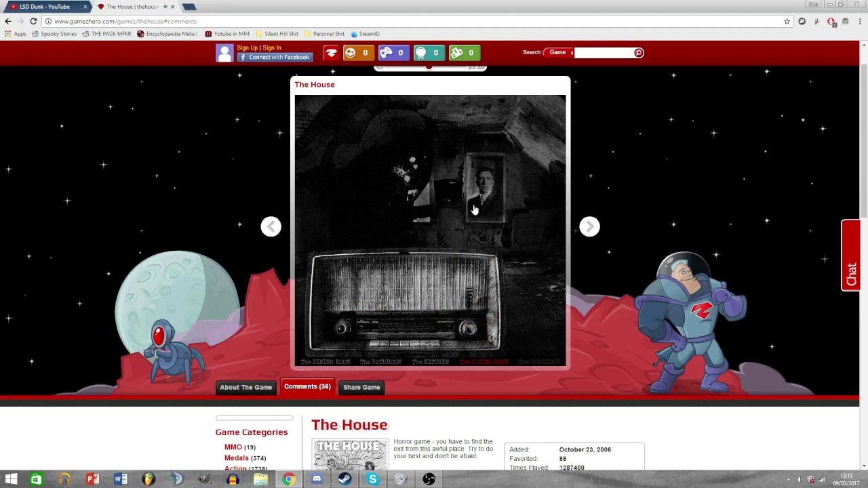The height and width of the screenshot is (488, 868).
Task: Open the Personal Shit bookmark folder
Action: [325, 34]
